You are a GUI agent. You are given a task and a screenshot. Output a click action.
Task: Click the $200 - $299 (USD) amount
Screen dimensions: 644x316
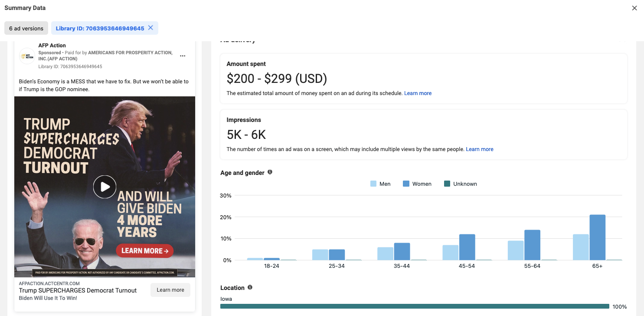tap(277, 79)
